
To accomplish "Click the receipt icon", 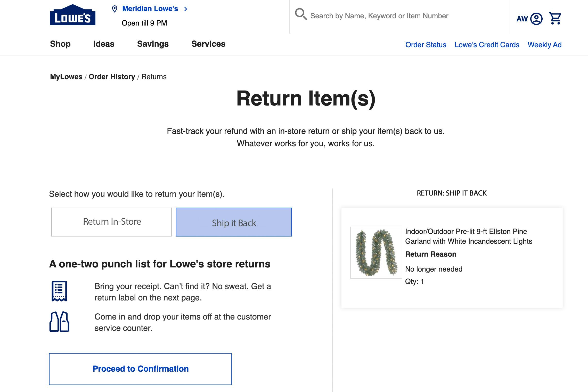I will 59,291.
